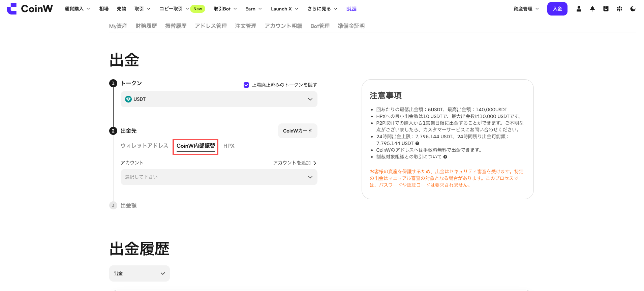Click the CoinWカード button

298,131
